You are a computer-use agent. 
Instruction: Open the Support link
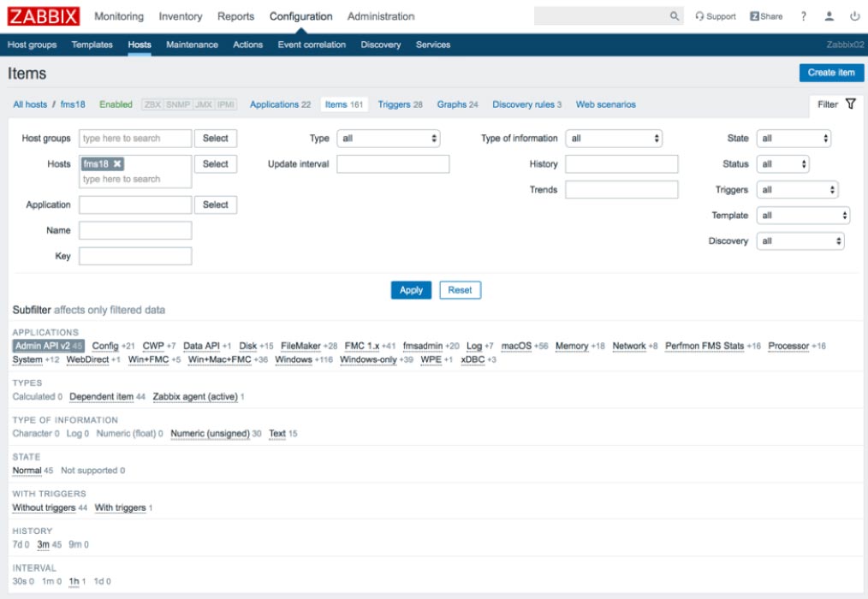click(x=716, y=16)
